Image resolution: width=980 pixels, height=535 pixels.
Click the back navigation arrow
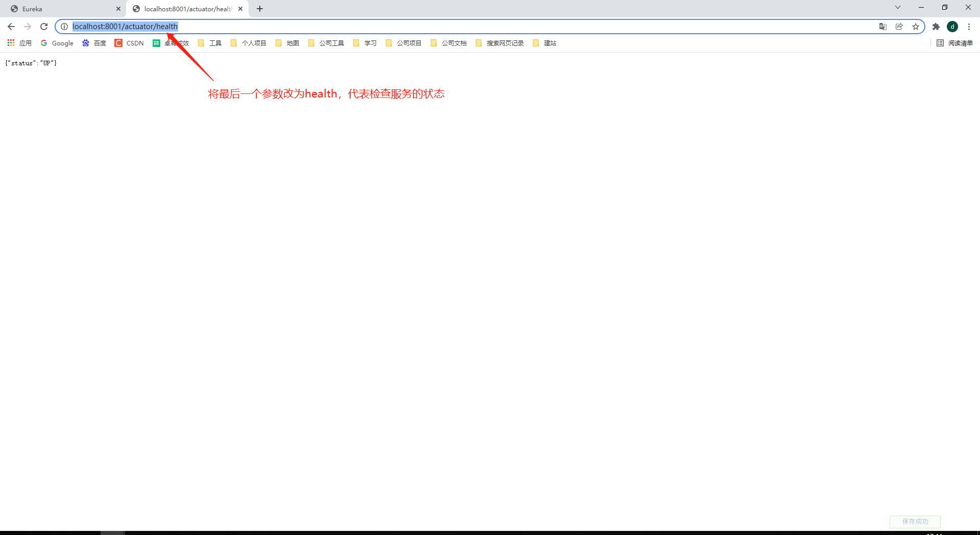click(x=11, y=27)
